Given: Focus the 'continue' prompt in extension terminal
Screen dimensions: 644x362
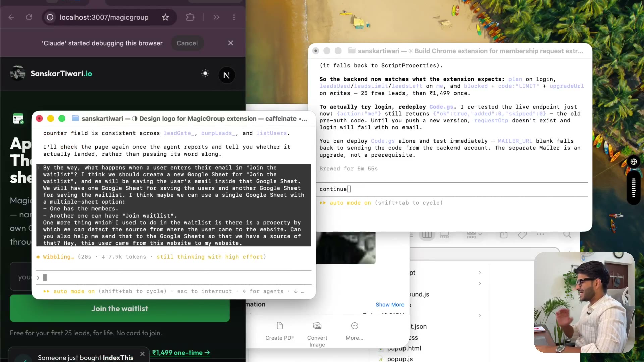Looking at the screenshot, I should 452,189.
